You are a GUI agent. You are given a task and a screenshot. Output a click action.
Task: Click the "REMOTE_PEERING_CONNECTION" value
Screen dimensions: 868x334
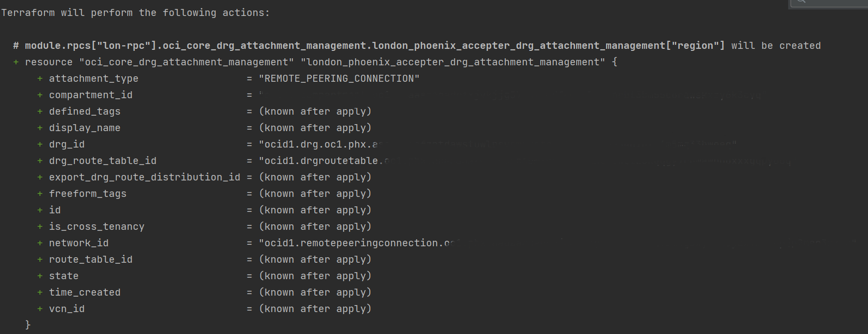(339, 79)
